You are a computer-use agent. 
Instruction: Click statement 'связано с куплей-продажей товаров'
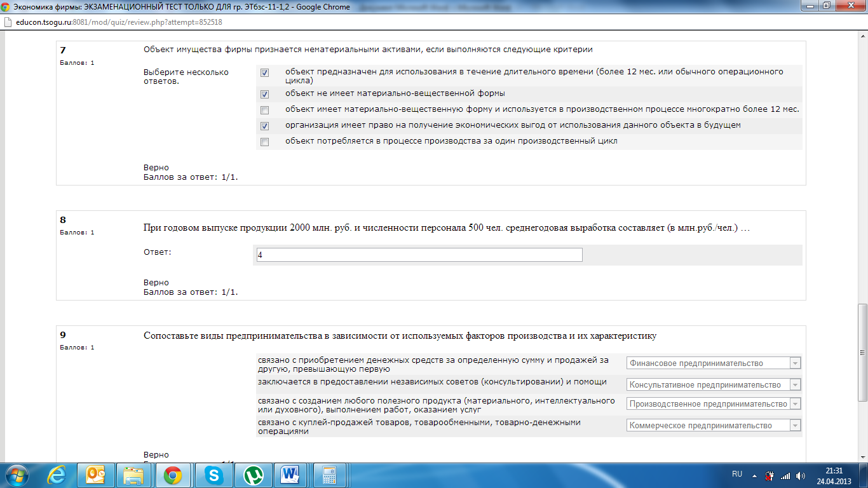click(x=419, y=426)
